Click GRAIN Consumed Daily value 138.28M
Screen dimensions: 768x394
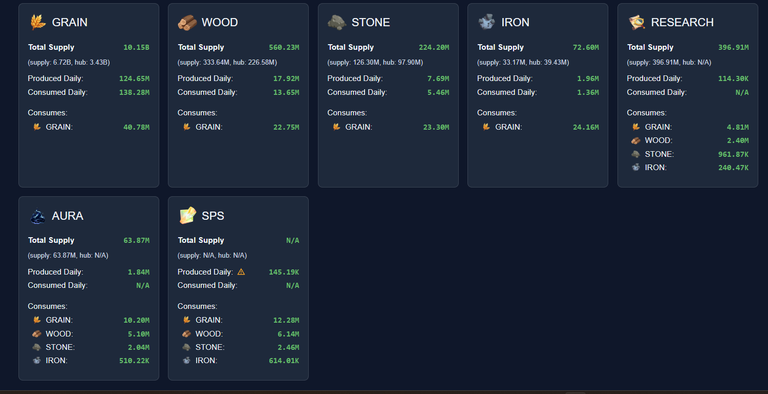[134, 92]
